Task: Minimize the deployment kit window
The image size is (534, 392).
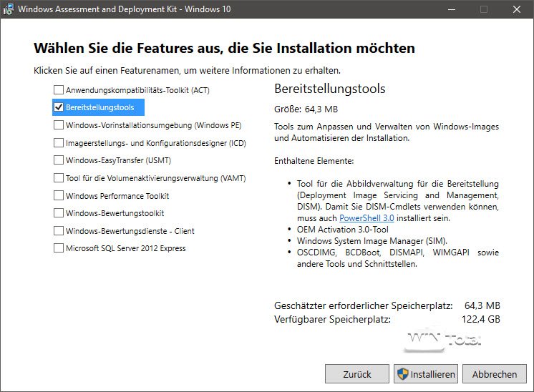Action: pyautogui.click(x=450, y=9)
